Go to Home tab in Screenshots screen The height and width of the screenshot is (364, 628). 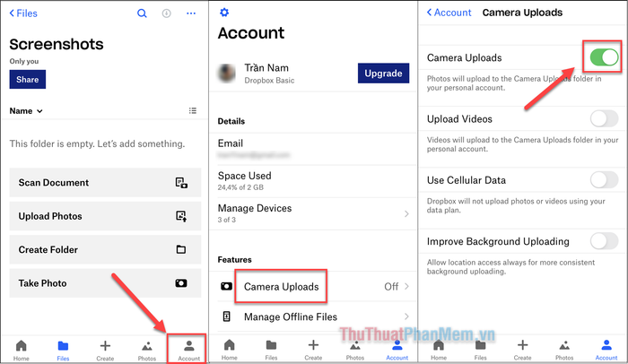pyautogui.click(x=22, y=349)
